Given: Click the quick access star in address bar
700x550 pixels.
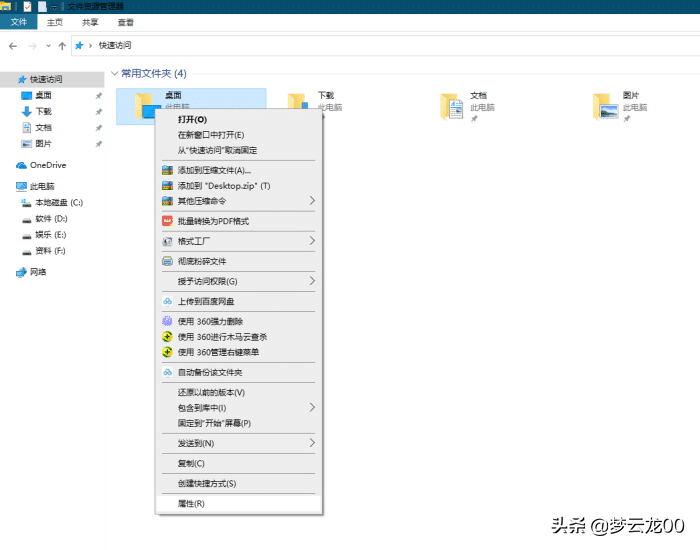Looking at the screenshot, I should point(79,45).
